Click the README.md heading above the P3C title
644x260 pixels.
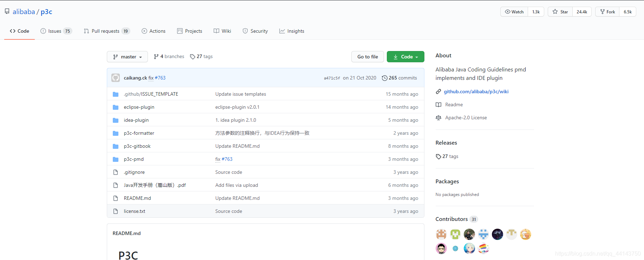126,233
